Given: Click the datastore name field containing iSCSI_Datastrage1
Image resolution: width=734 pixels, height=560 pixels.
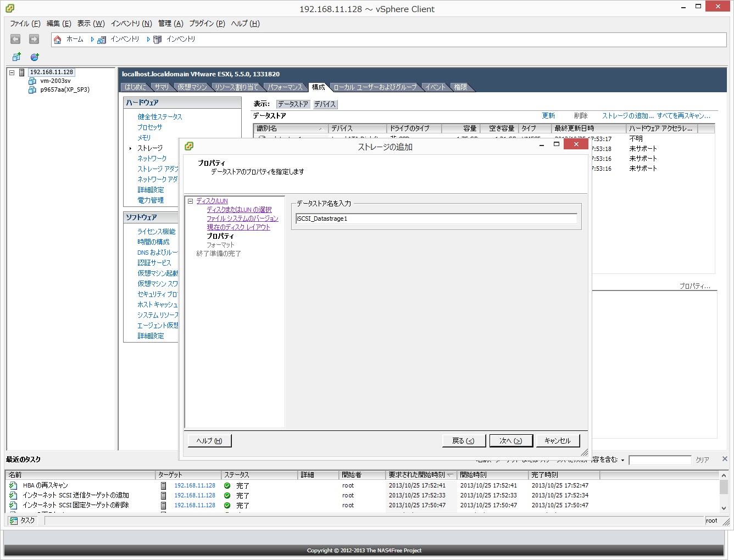Looking at the screenshot, I should pyautogui.click(x=436, y=219).
